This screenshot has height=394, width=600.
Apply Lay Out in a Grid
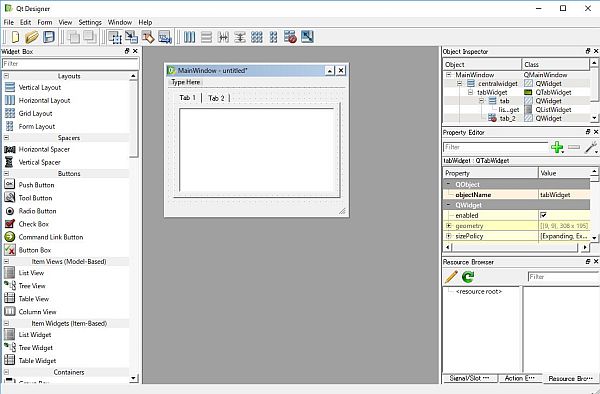257,37
